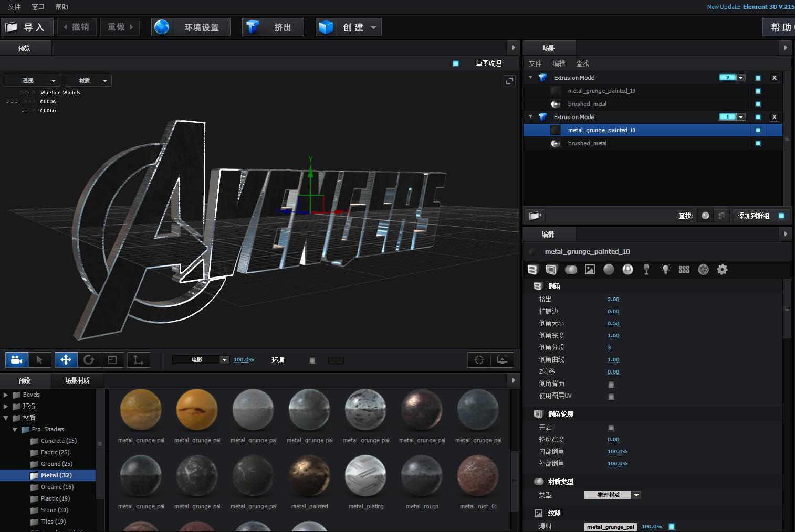The height and width of the screenshot is (532, 795).
Task: Click the 挤出 value 2.00
Action: (x=613, y=299)
